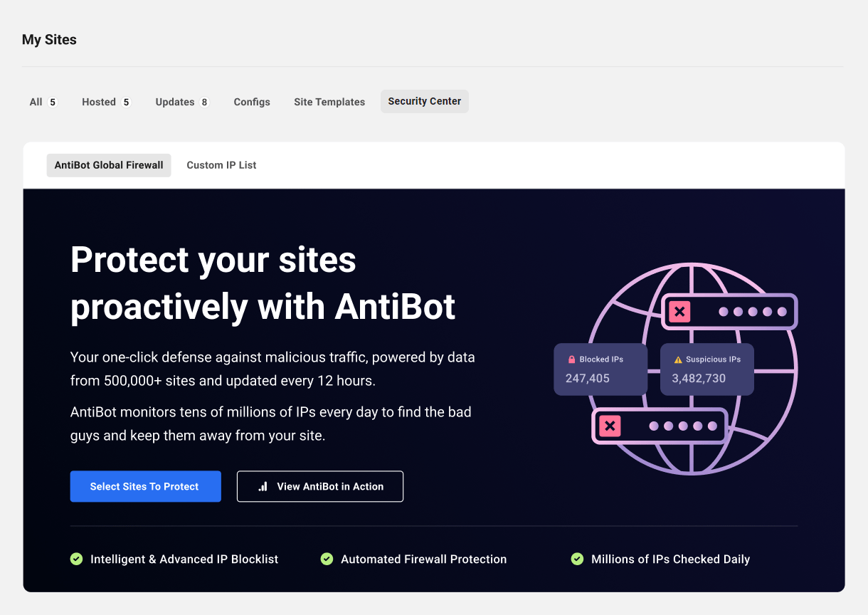Screen dimensions: 868x615
Task: Click the warning triangle on Suspicious IPs
Action: [678, 360]
